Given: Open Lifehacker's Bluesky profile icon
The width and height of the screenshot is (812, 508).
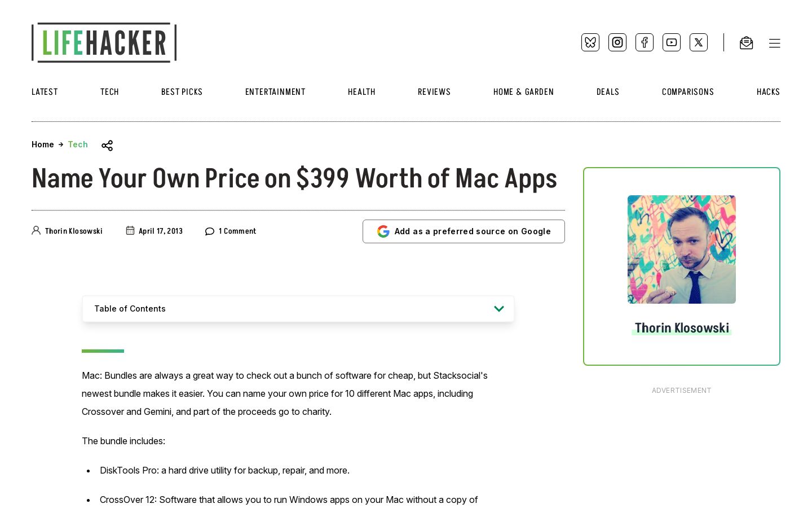Looking at the screenshot, I should (590, 42).
